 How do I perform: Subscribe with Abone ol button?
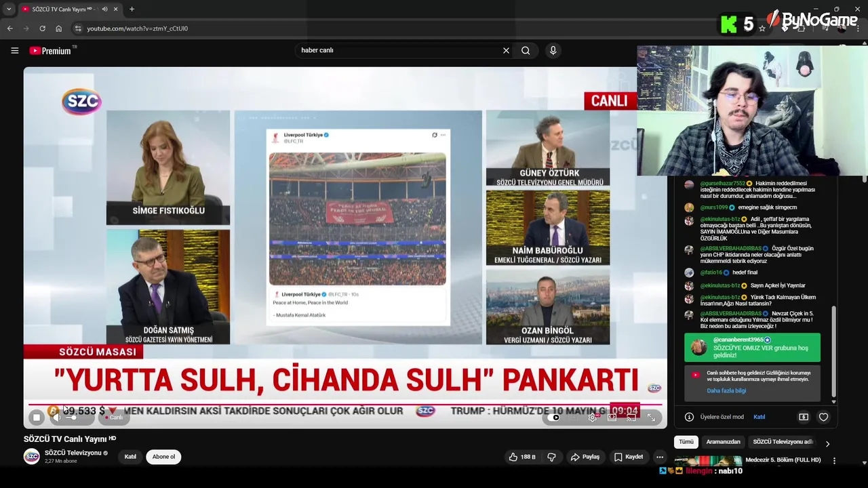[x=163, y=457]
